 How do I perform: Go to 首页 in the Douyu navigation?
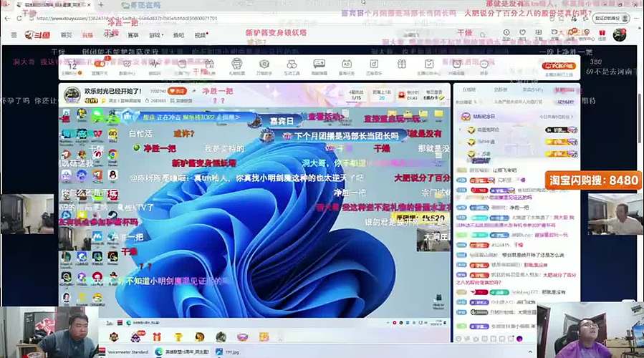66,35
